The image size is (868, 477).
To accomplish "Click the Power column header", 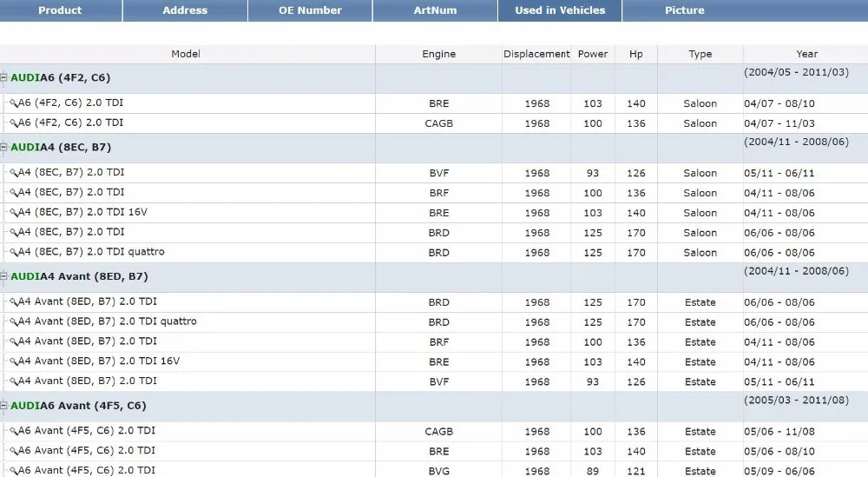I will 593,54.
